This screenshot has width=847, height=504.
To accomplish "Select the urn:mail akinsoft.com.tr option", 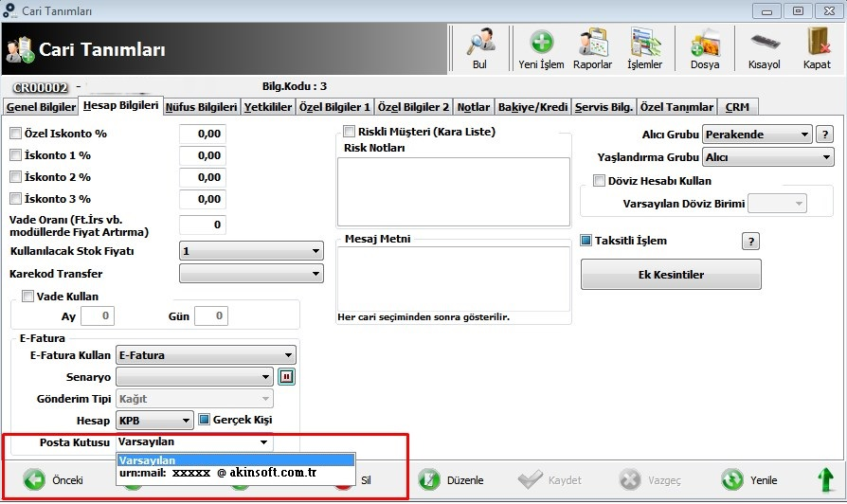I will click(236, 473).
